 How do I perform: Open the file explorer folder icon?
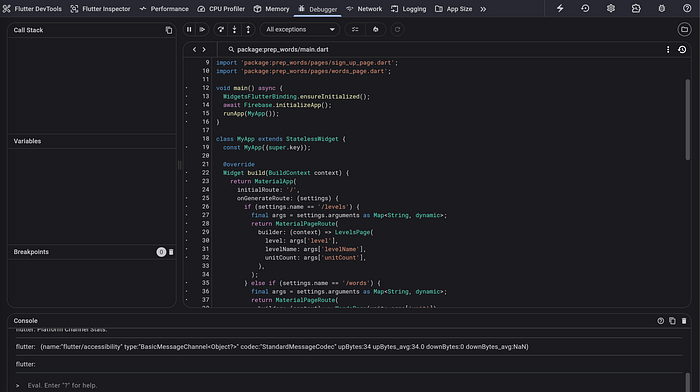click(684, 29)
